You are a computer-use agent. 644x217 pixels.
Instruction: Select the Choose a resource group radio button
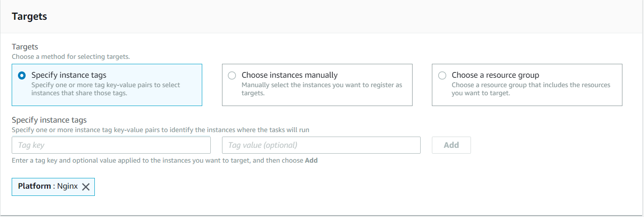(x=442, y=75)
